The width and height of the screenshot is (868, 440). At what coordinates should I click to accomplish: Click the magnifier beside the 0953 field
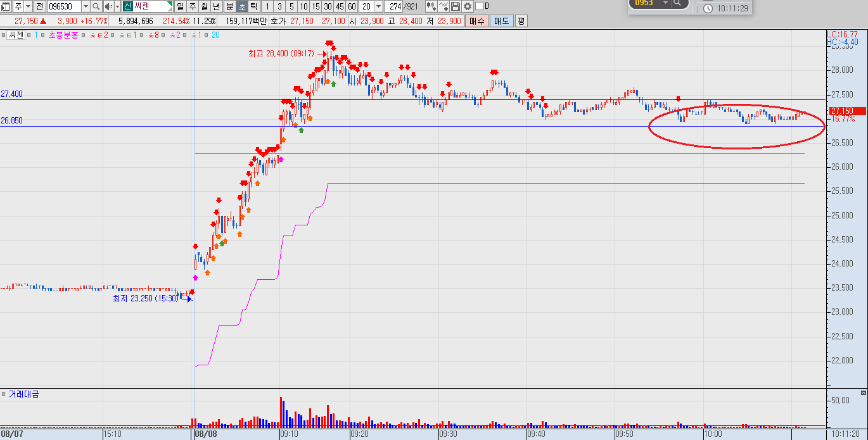(x=677, y=3)
